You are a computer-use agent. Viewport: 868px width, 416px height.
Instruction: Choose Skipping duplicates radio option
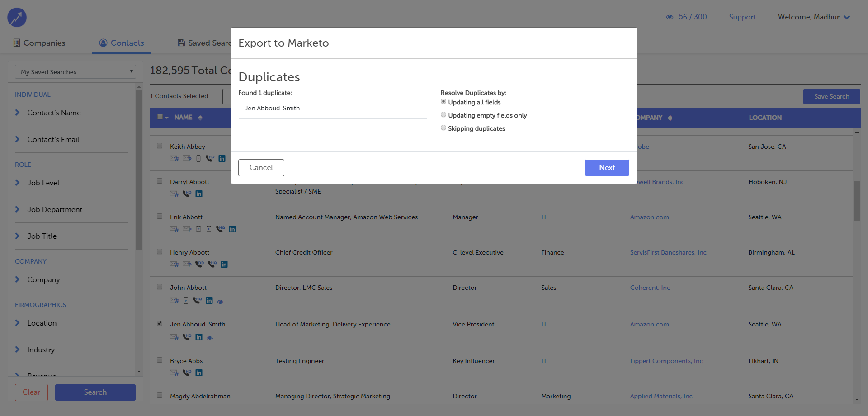(443, 128)
